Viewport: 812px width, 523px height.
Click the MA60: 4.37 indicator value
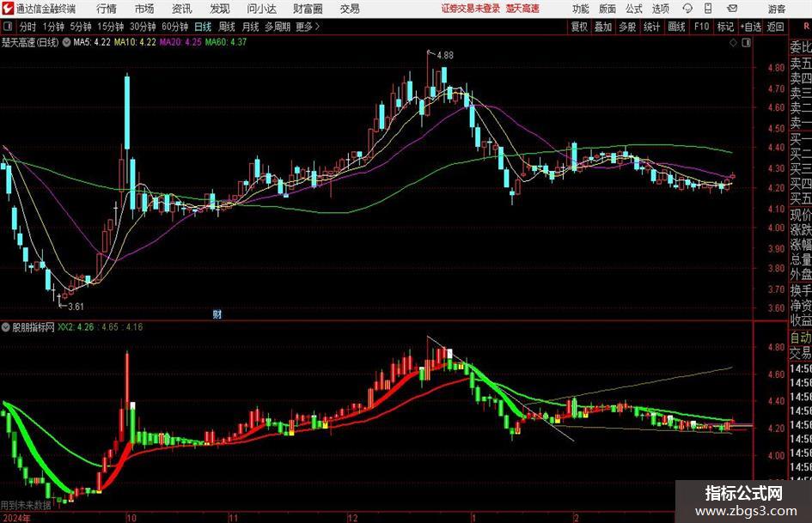point(226,42)
